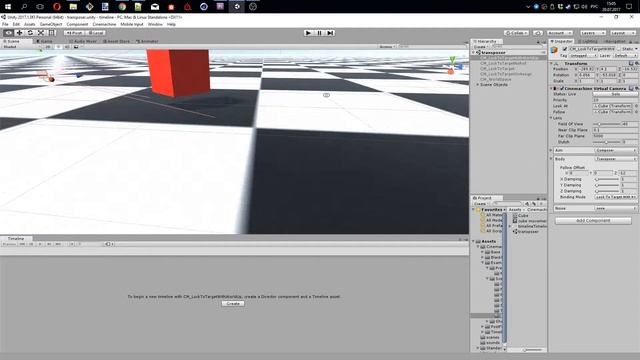
Task: Open the Aim Composer dropdown
Action: (615, 150)
